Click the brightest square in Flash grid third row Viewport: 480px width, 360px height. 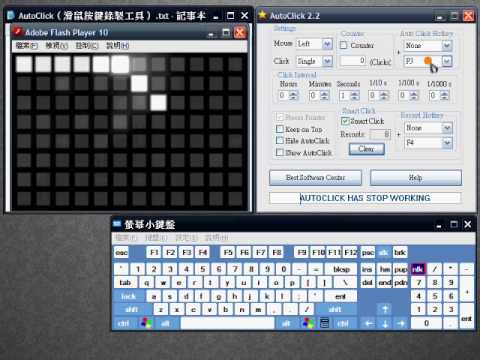coord(158,102)
